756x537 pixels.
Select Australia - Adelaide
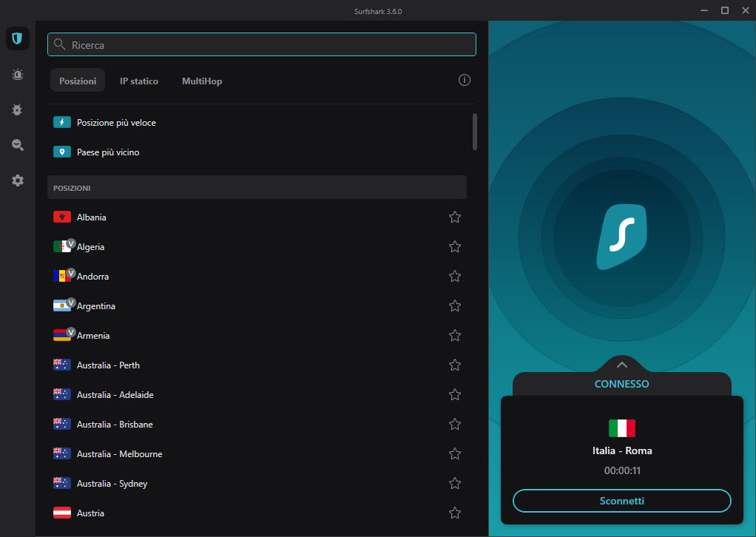(257, 394)
